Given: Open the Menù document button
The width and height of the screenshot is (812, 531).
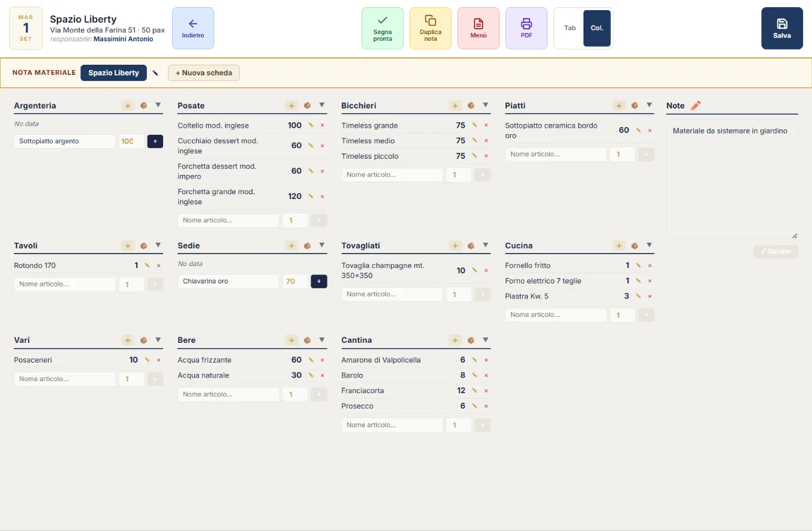Looking at the screenshot, I should coord(479,28).
